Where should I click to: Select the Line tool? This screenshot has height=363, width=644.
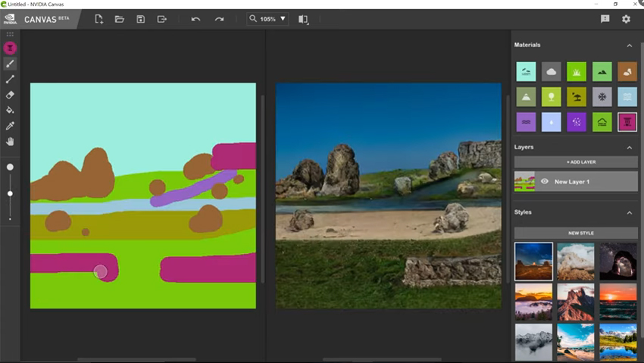(x=11, y=80)
